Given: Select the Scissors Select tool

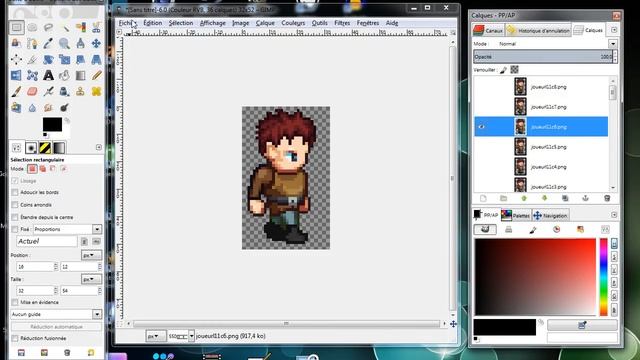Looking at the screenshot, I should click(x=96, y=27).
